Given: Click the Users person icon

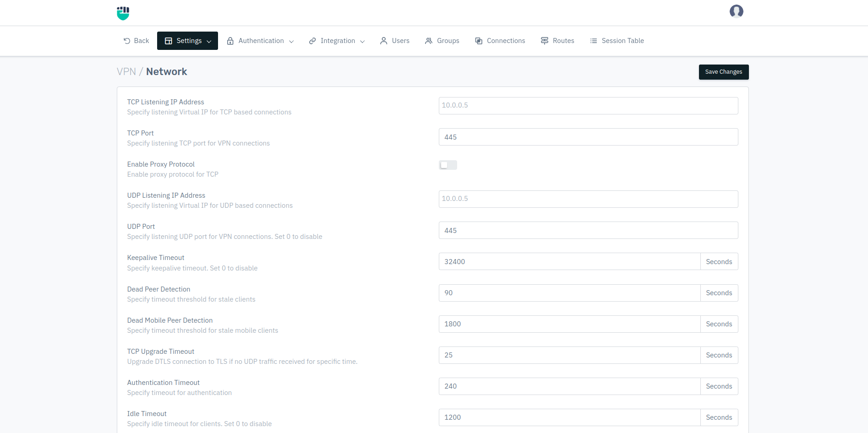Looking at the screenshot, I should pos(384,41).
